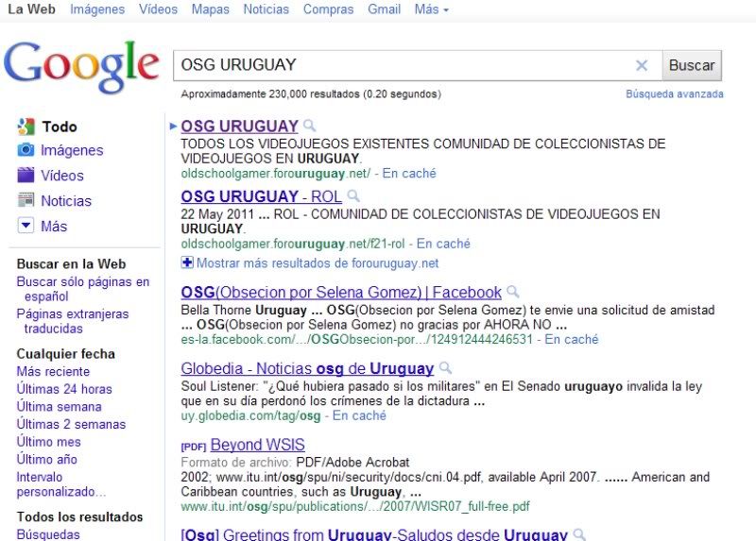The height and width of the screenshot is (541, 756).
Task: Filter by Últimas 24 horas
Action: 64,389
